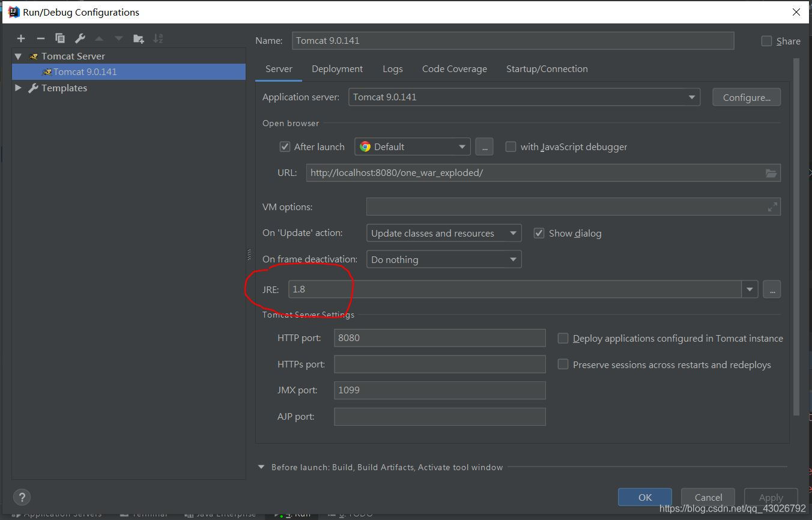Open edit defaults wrench icon

pyautogui.click(x=80, y=38)
